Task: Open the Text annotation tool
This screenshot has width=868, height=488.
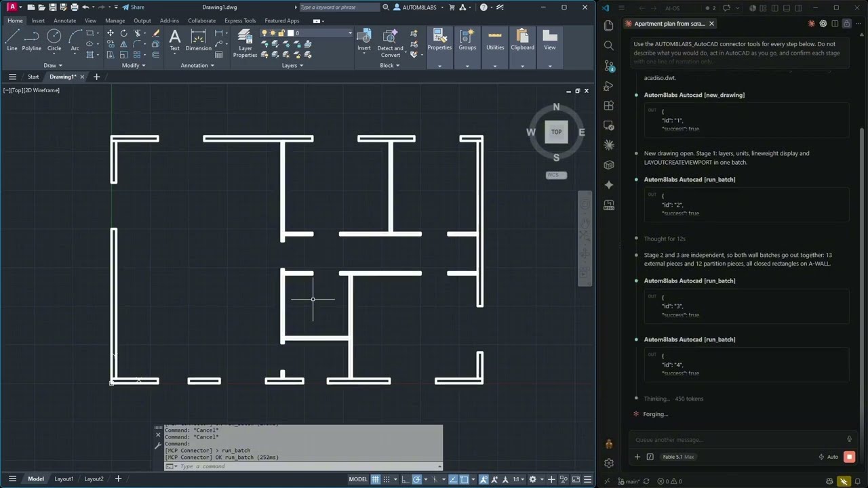Action: click(x=174, y=40)
